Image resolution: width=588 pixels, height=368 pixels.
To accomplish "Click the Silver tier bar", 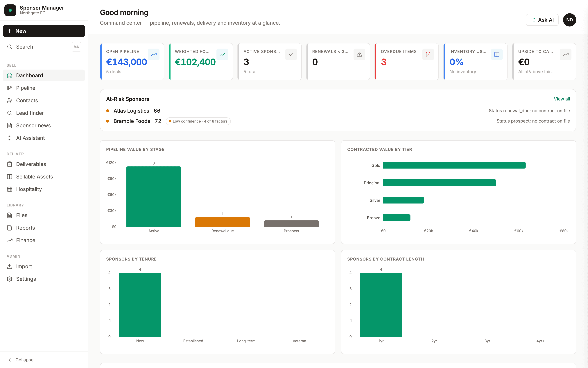I will click(404, 200).
